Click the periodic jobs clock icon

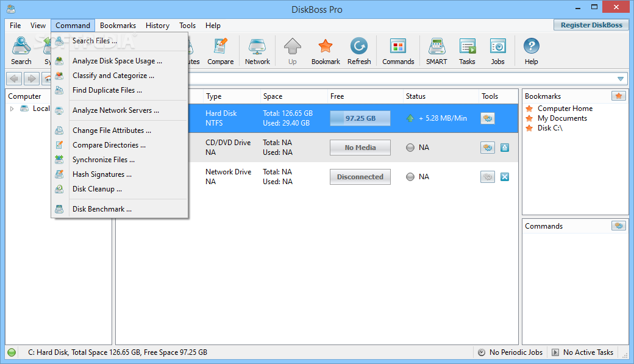(482, 352)
